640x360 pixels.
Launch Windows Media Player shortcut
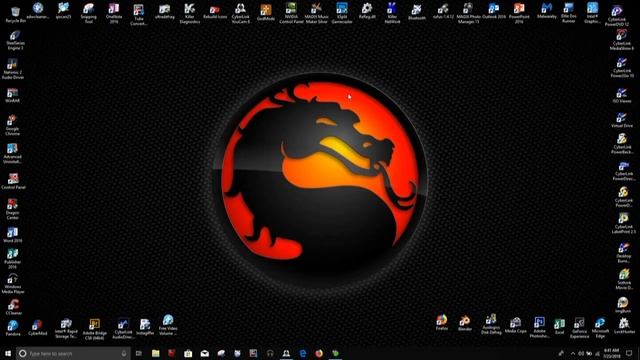[x=13, y=284]
